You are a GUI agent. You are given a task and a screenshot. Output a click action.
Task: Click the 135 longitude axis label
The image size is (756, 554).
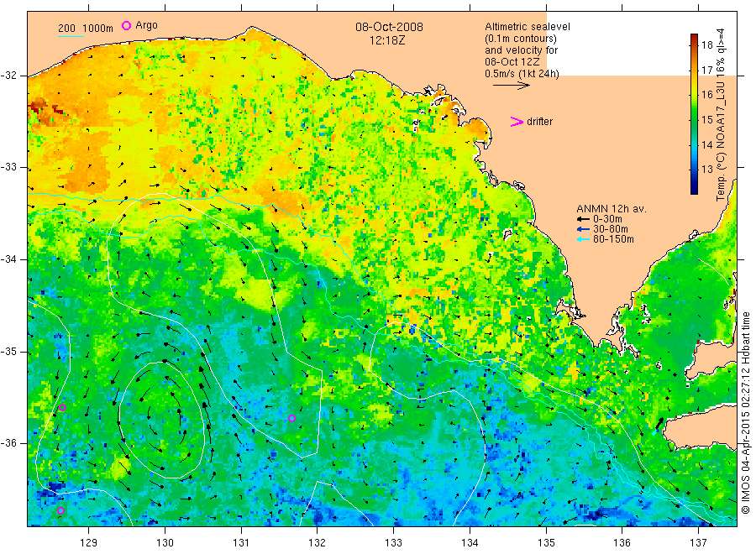click(x=546, y=543)
